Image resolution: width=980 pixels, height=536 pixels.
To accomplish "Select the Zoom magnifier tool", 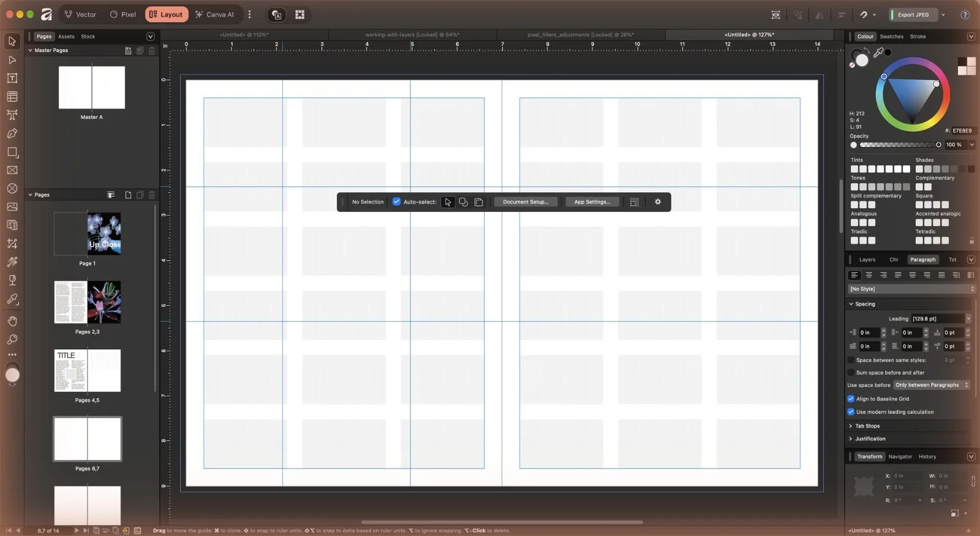I will tap(12, 339).
